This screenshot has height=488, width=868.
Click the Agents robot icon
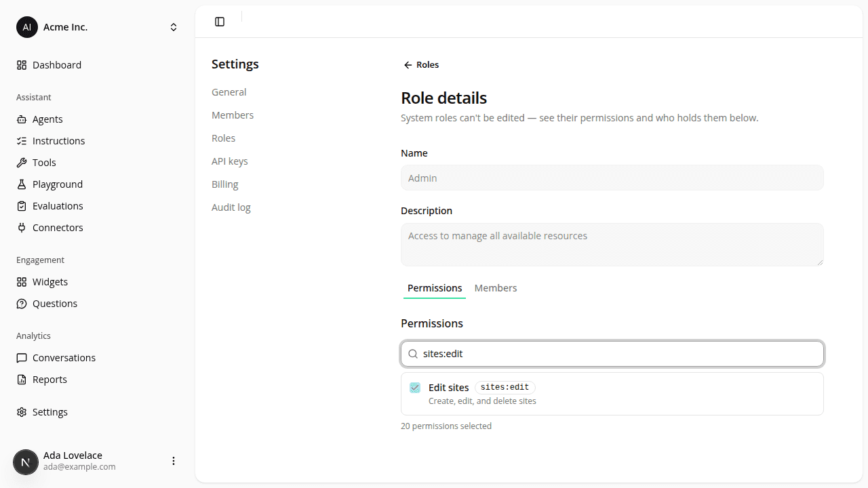(x=22, y=119)
